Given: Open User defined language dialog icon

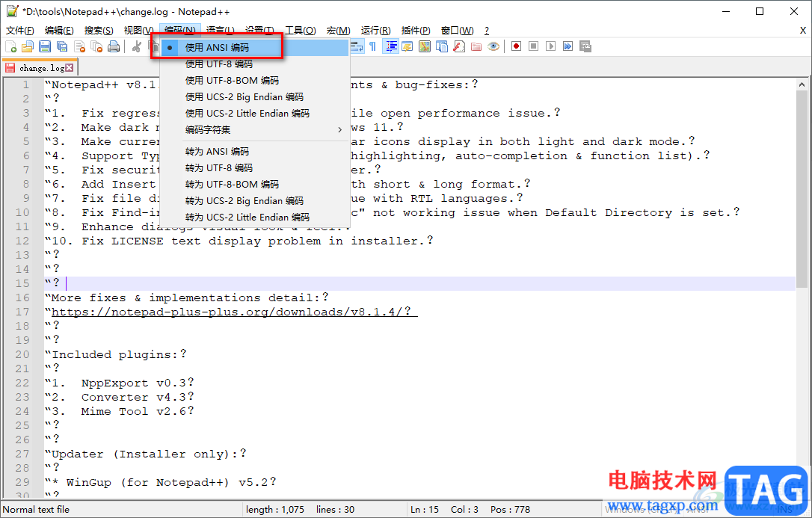Looking at the screenshot, I should (x=407, y=46).
